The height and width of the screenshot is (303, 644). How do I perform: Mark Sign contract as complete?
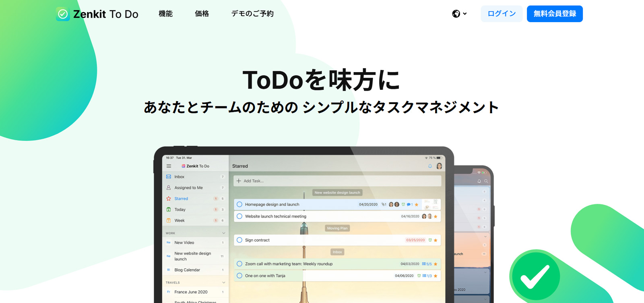pos(239,240)
